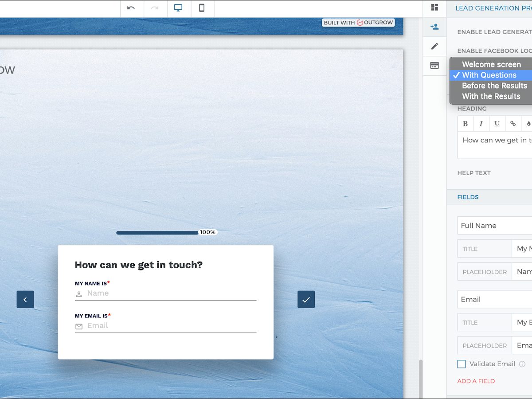Click the undo arrow icon
The image size is (532, 399).
click(131, 8)
